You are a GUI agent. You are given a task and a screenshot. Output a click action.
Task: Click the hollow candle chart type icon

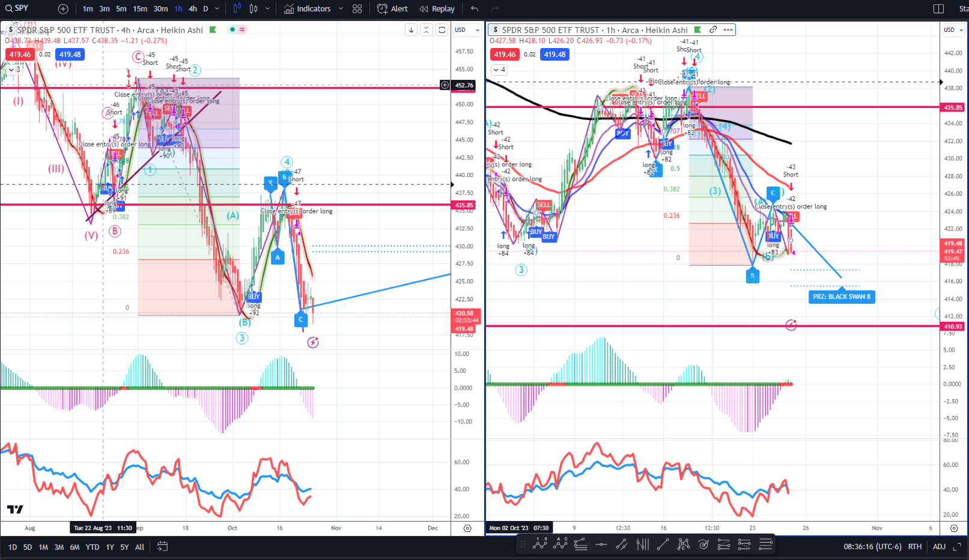click(254, 9)
